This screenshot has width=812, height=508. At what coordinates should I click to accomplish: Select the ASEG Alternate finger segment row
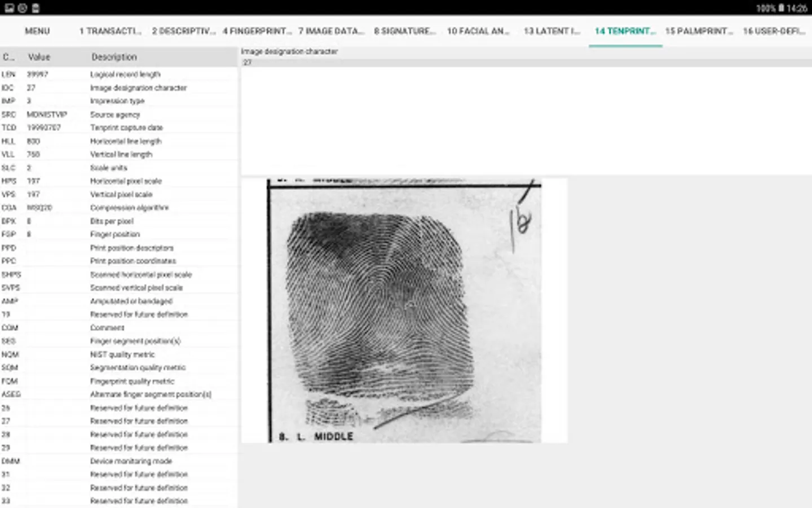(118, 395)
